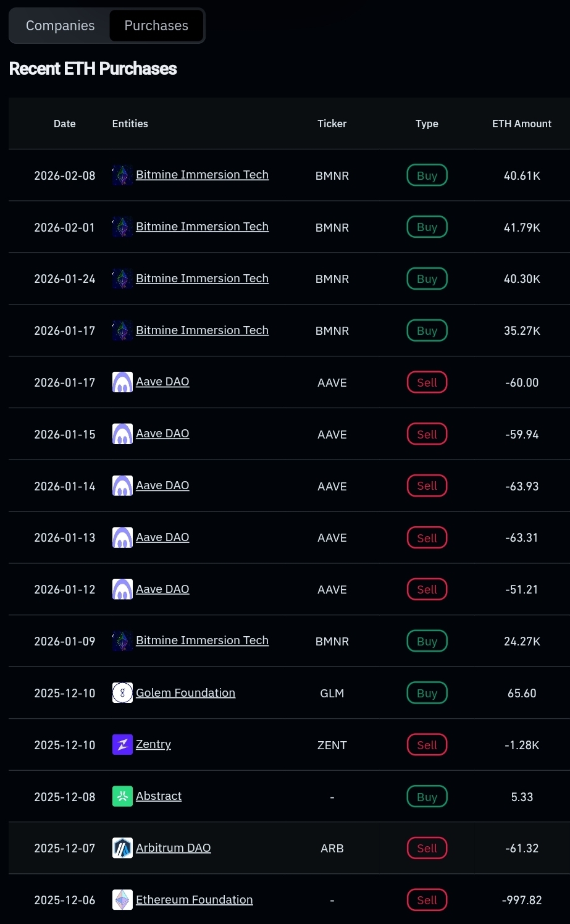Image resolution: width=570 pixels, height=924 pixels.
Task: Click Bitmine logo in 2026-02-08 row
Action: coord(122,175)
